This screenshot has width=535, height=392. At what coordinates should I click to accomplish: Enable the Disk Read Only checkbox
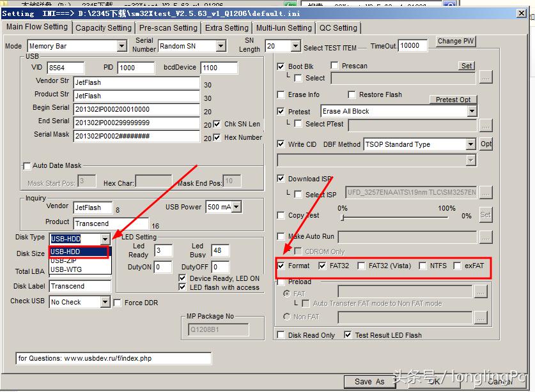coord(281,335)
